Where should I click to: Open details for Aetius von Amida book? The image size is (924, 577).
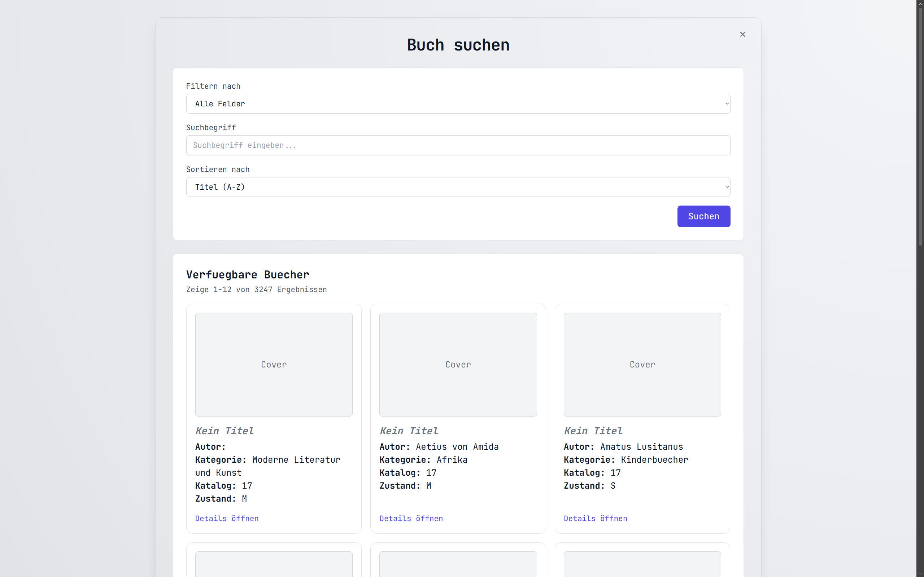pyautogui.click(x=411, y=518)
